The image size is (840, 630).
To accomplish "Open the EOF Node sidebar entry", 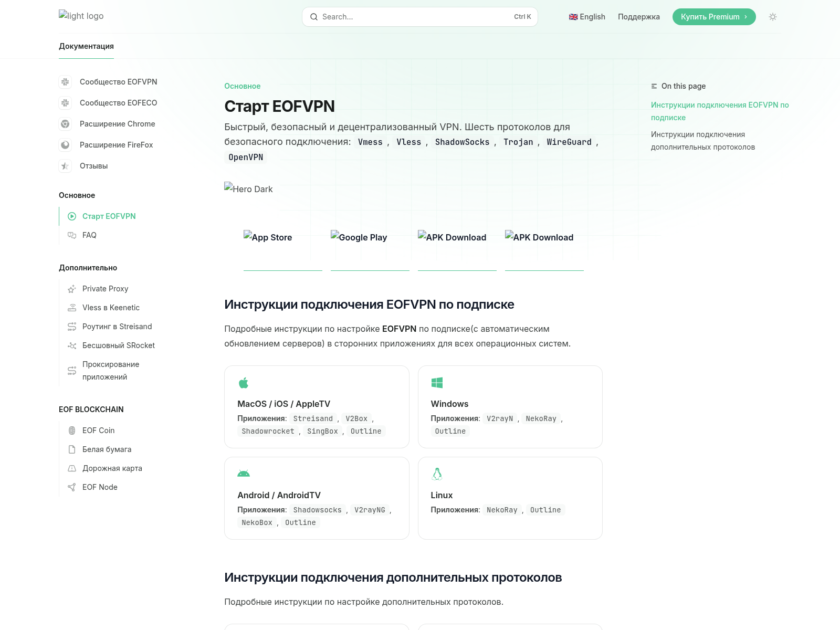I will tap(100, 487).
